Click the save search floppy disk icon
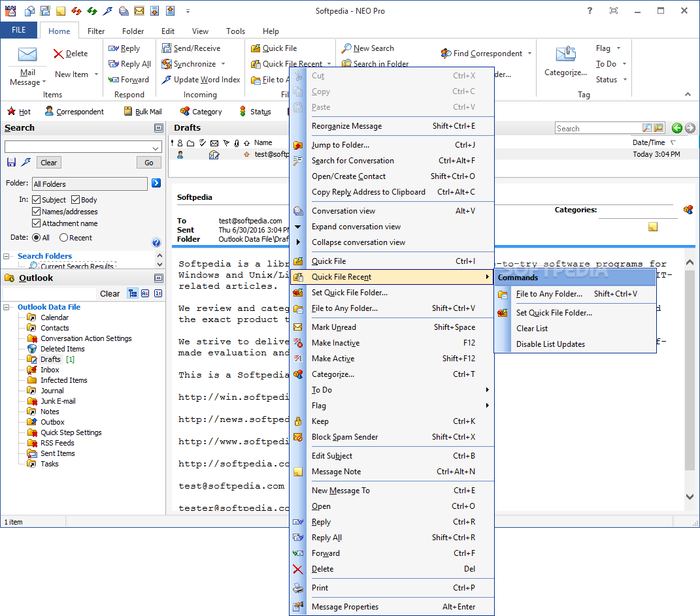Screen dimensions: 700x616 point(12,163)
